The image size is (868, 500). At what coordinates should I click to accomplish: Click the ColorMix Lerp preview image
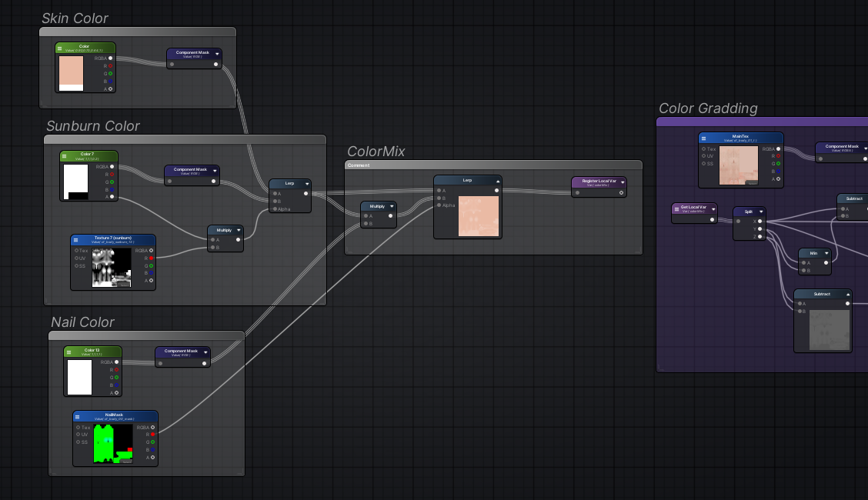pos(479,216)
